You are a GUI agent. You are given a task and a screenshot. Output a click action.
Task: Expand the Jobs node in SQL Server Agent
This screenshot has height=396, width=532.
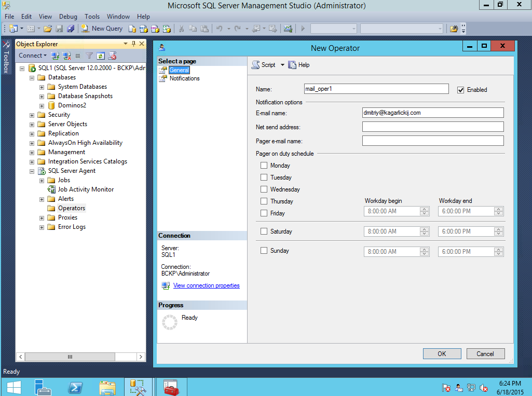click(42, 180)
